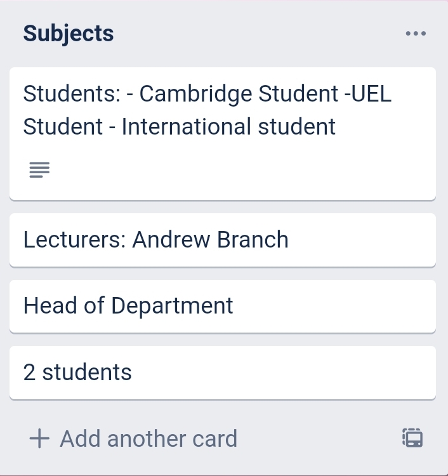This screenshot has height=476, width=448.
Task: Click the word 'Students:' in the first card
Action: pyautogui.click(x=71, y=94)
